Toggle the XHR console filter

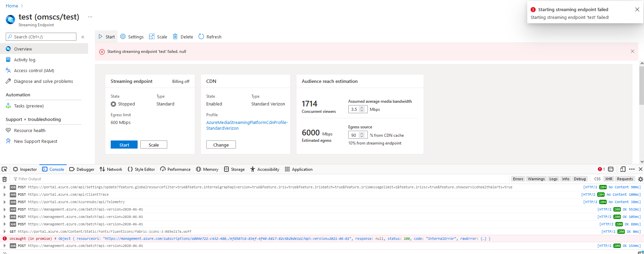coord(609,179)
